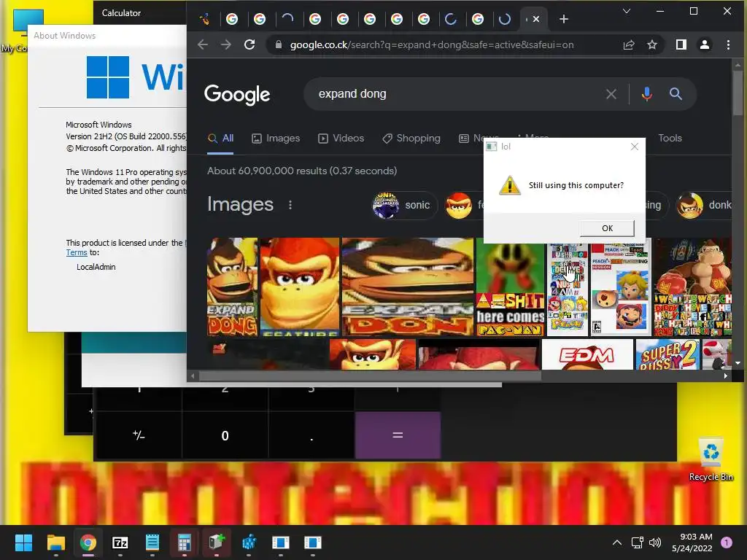
Task: Select the first Chrome tab
Action: point(205,19)
